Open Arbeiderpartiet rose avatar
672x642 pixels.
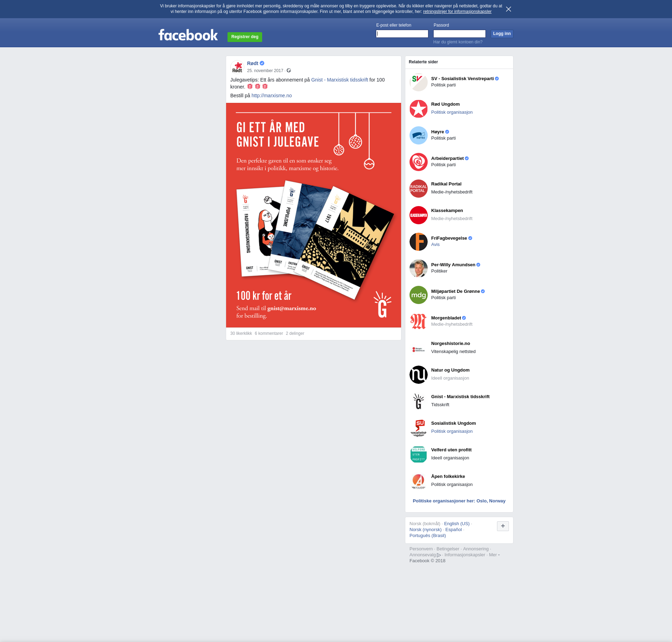point(419,162)
